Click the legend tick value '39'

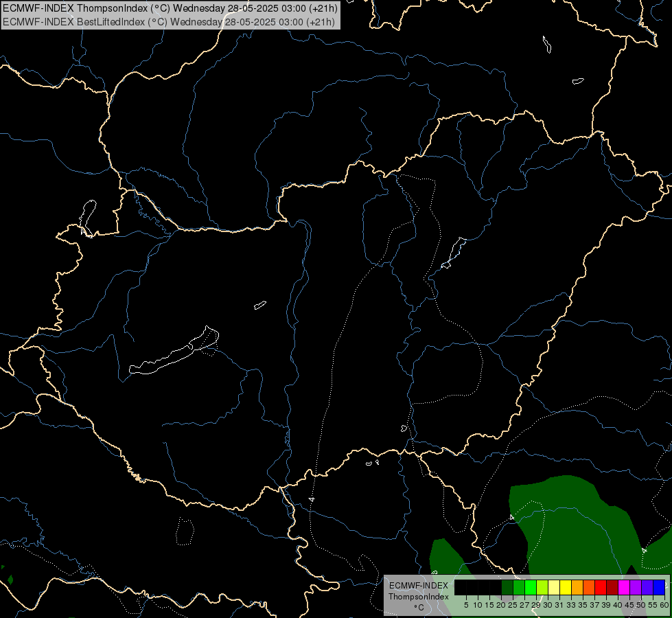606,605
